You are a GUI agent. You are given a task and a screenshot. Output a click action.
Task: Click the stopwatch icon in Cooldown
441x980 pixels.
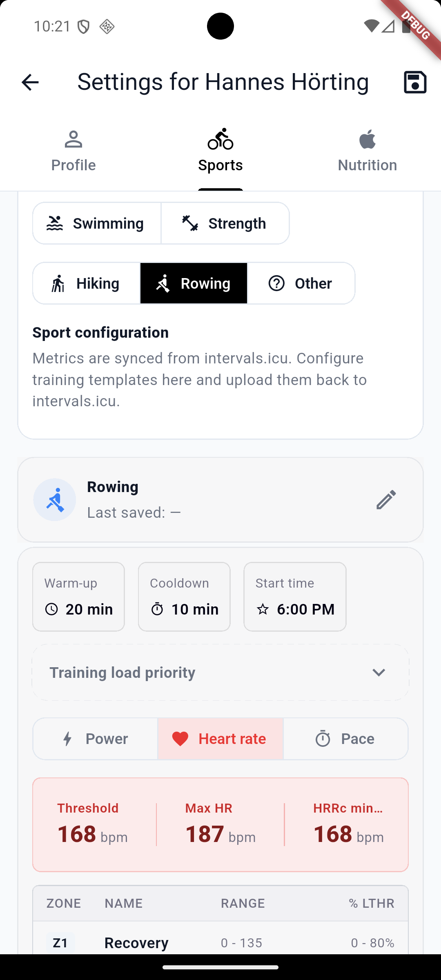(x=157, y=609)
